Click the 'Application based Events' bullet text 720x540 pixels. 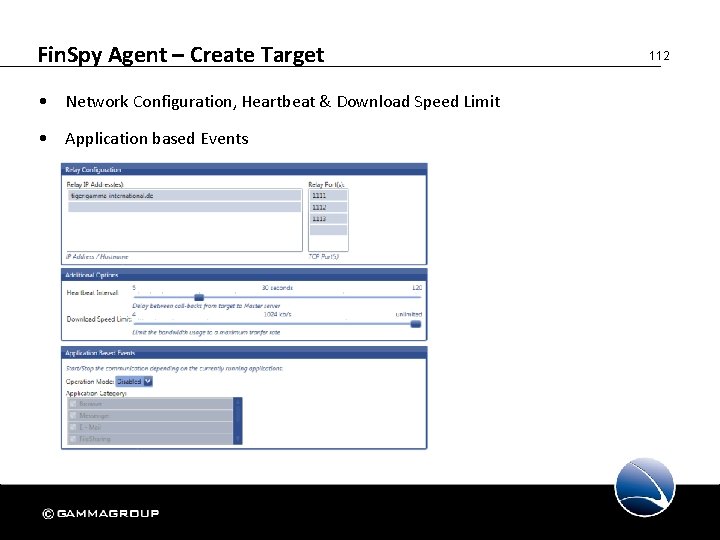click(157, 138)
